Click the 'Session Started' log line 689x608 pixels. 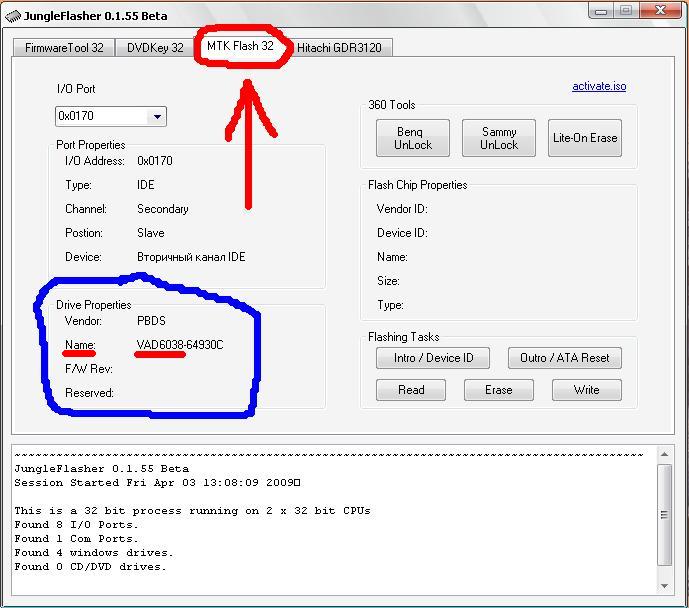pos(157,483)
